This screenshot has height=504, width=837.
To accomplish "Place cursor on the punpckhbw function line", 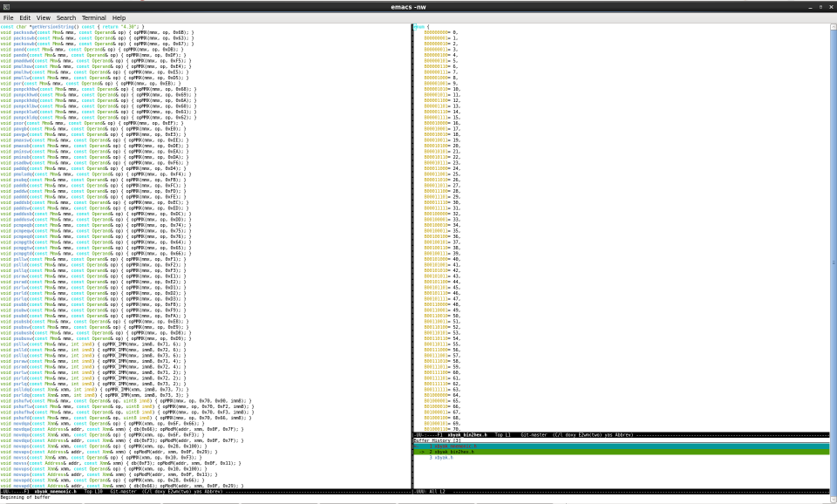I will pyautogui.click(x=99, y=89).
